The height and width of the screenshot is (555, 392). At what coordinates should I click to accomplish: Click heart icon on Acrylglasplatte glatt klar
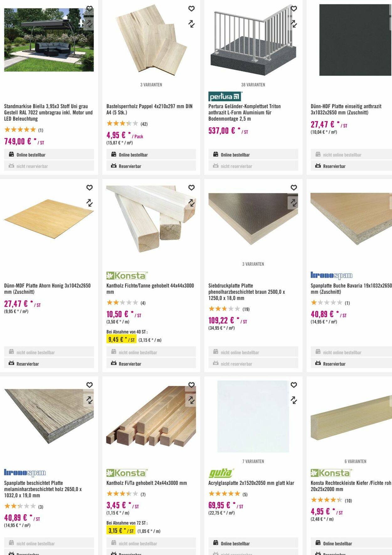coord(294,385)
